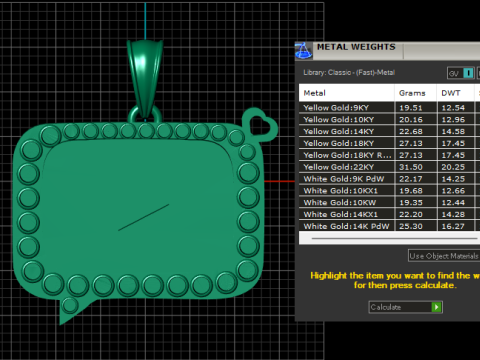Toggle the GV switch

click(461, 73)
